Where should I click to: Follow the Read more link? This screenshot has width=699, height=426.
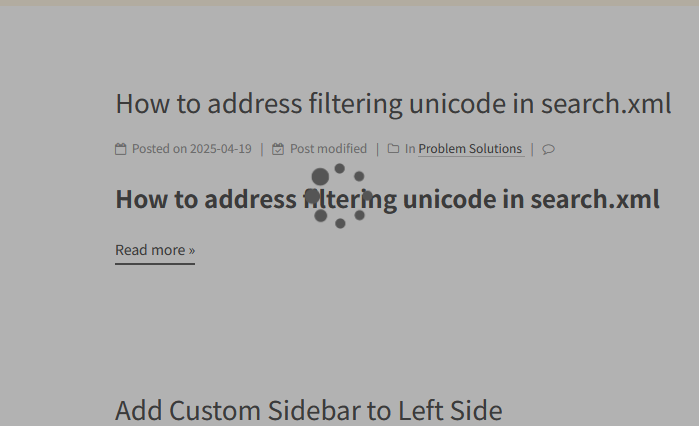(x=155, y=250)
